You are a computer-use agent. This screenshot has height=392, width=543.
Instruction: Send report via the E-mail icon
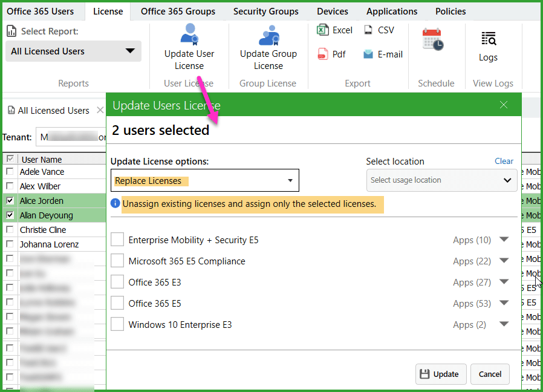tap(368, 54)
